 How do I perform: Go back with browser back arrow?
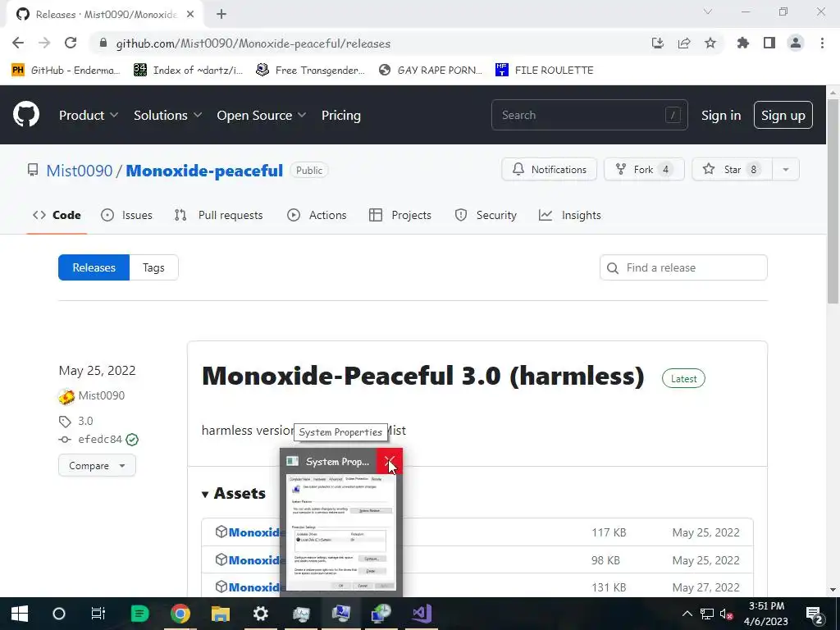[x=18, y=43]
